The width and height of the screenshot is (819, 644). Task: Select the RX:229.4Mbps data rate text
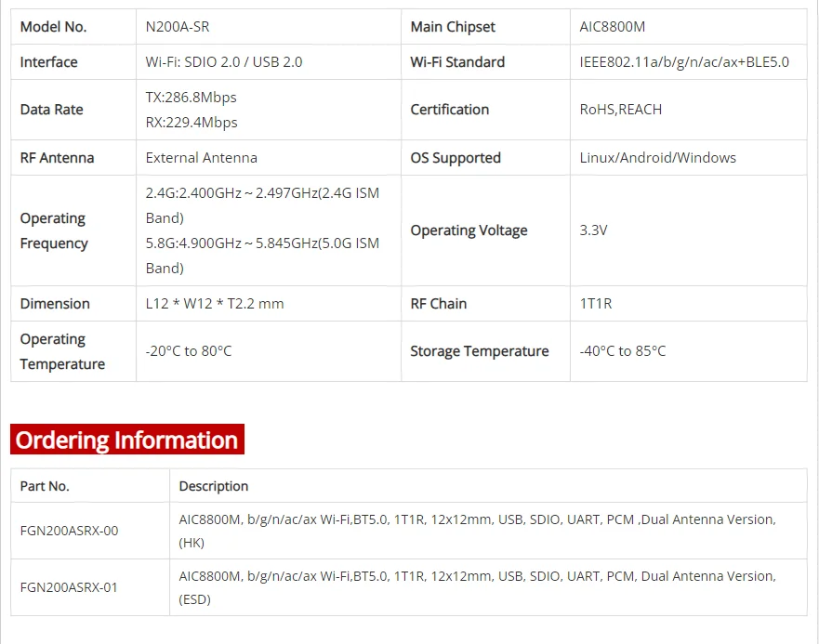click(191, 123)
